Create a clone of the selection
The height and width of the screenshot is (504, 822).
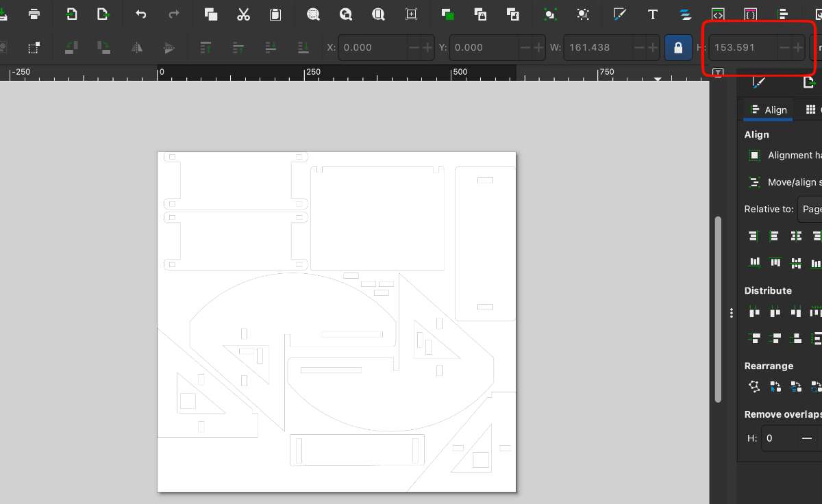(480, 14)
